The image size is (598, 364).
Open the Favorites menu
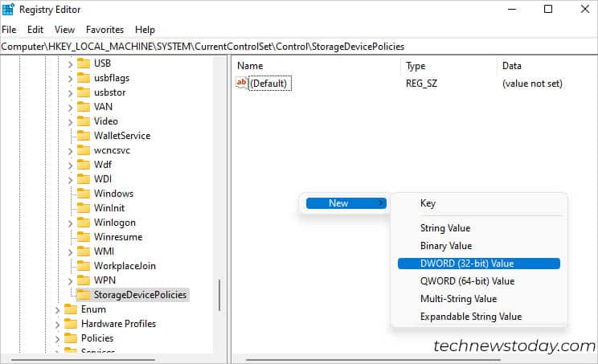[x=104, y=30]
